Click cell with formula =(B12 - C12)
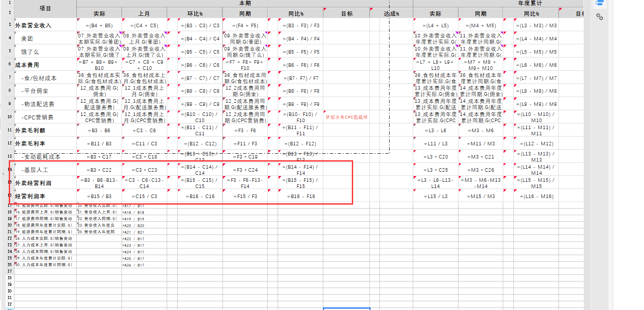This screenshot has width=644, height=310. [x=200, y=144]
